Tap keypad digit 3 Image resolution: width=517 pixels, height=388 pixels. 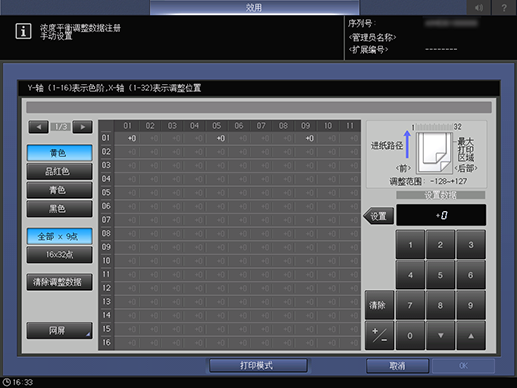pos(471,245)
